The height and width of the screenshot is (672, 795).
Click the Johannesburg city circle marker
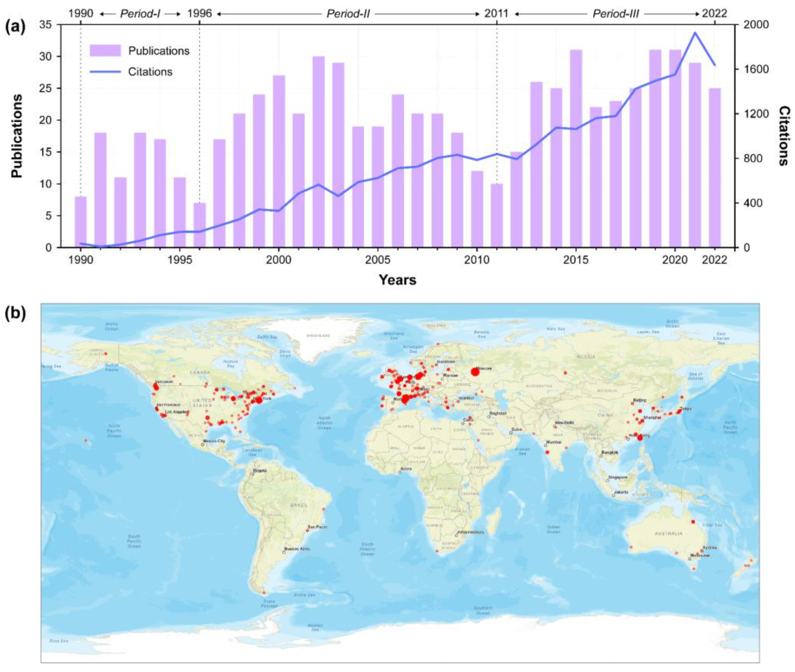(x=456, y=535)
